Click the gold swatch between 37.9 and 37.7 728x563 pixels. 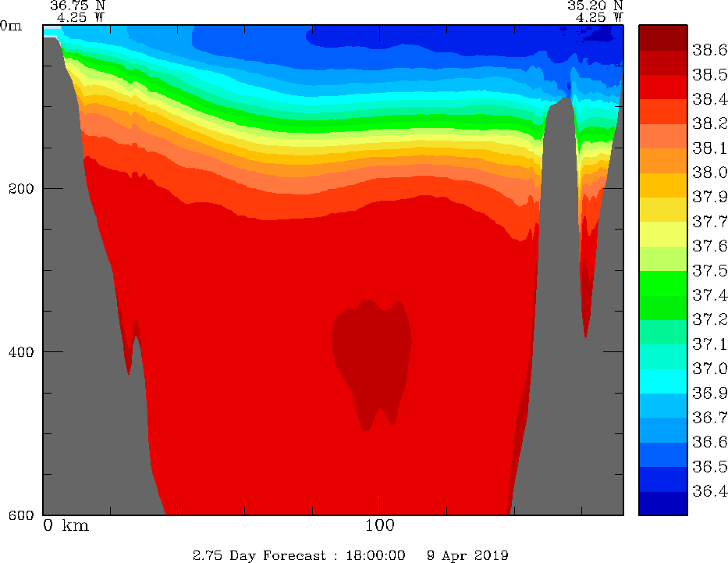663,210
